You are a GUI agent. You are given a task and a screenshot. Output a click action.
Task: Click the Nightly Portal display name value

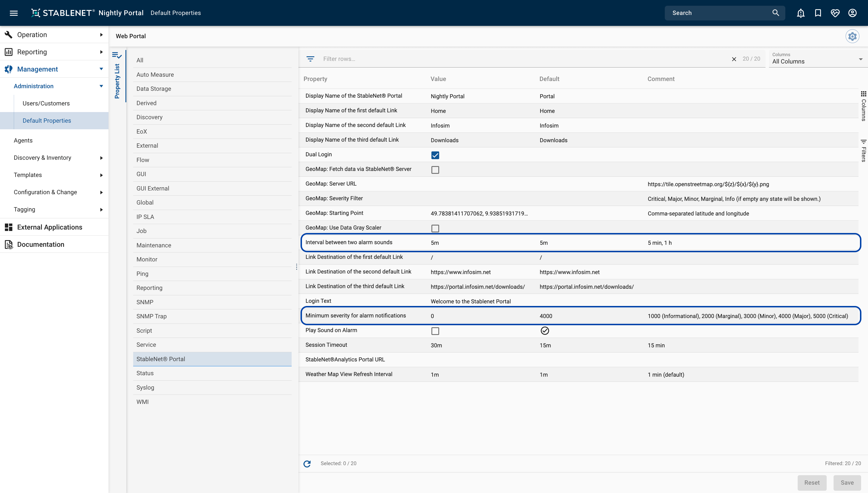click(x=447, y=96)
